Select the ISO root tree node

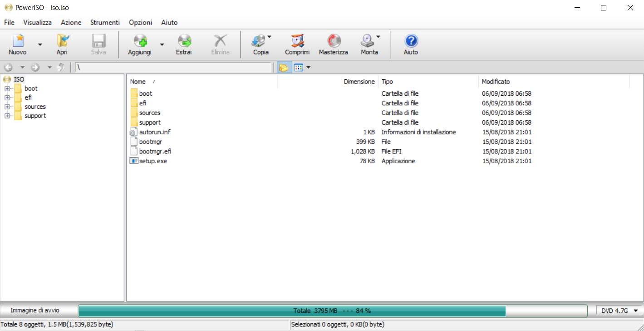[19, 79]
